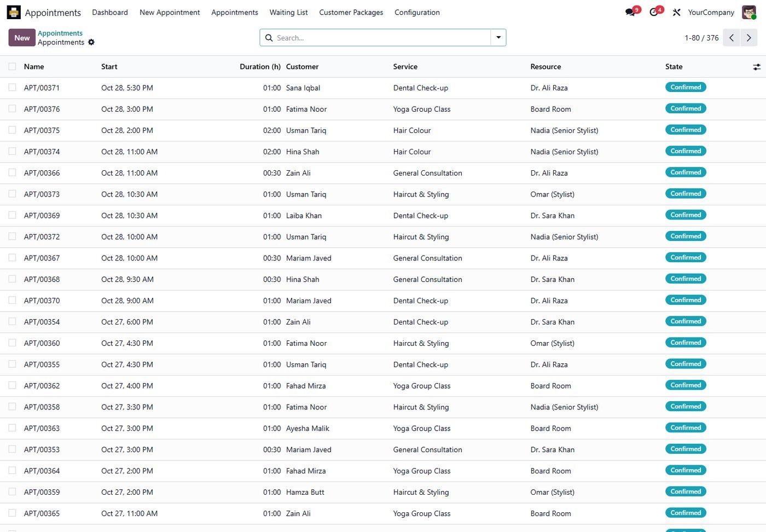Click the search input field

pos(382,38)
